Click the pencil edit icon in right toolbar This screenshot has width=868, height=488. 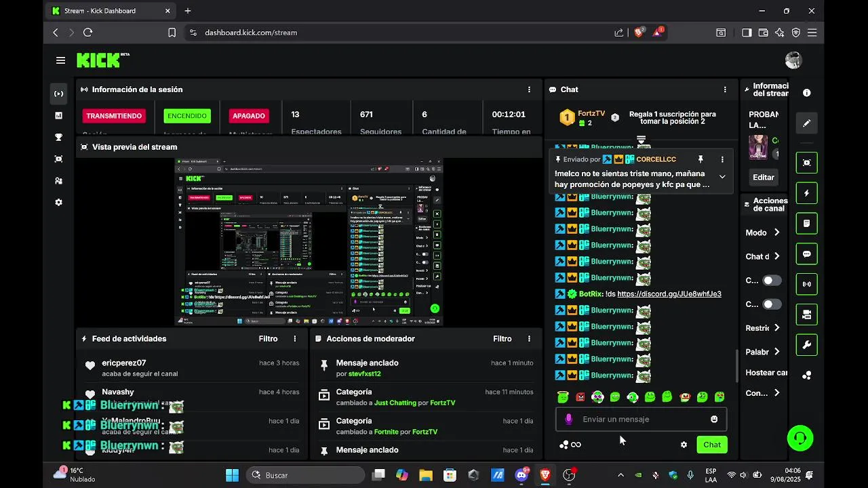pyautogui.click(x=806, y=123)
